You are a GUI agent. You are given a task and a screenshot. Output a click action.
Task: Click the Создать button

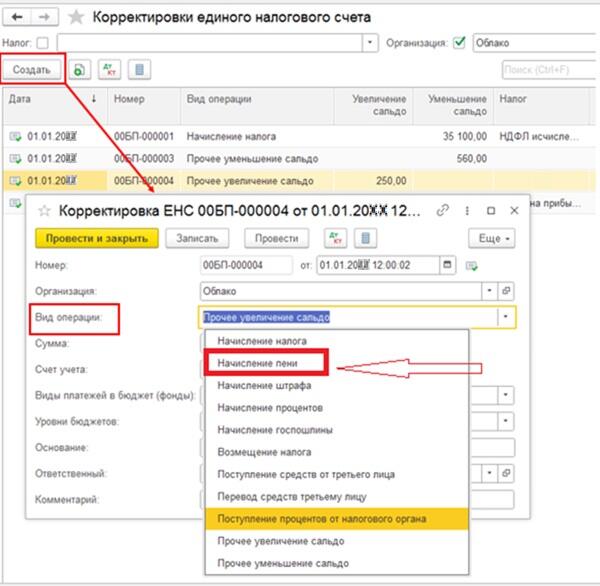pos(33,70)
